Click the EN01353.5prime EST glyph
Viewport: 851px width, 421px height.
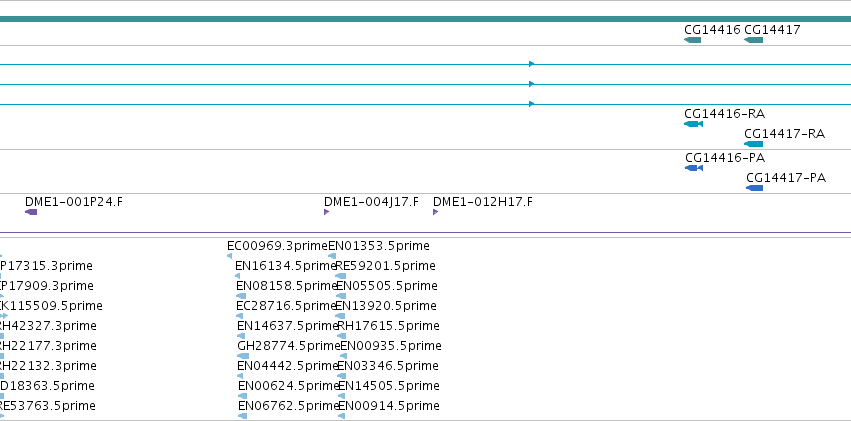point(332,256)
